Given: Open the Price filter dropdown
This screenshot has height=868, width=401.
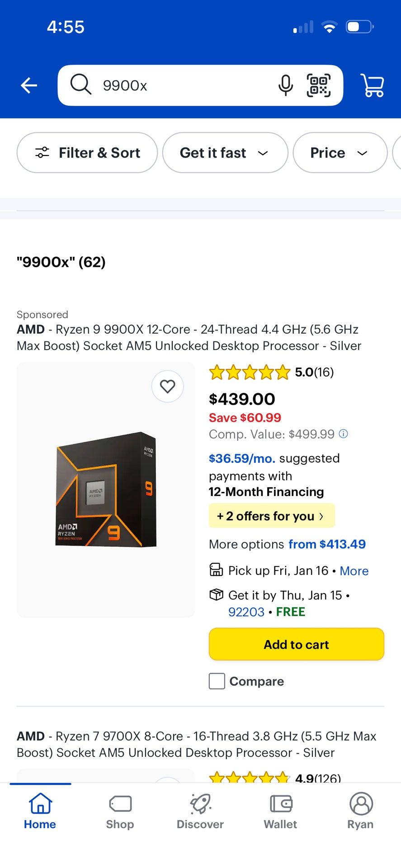Looking at the screenshot, I should pos(340,153).
